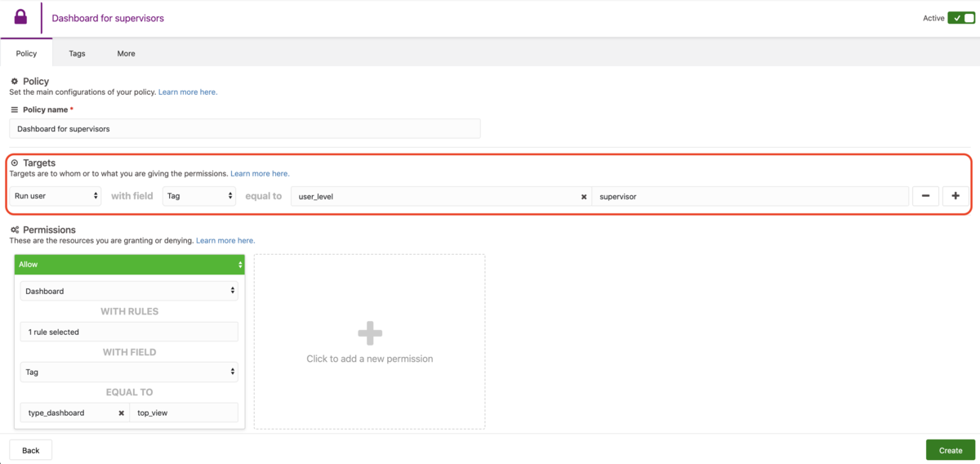
Task: Click the green Create button
Action: (951, 450)
